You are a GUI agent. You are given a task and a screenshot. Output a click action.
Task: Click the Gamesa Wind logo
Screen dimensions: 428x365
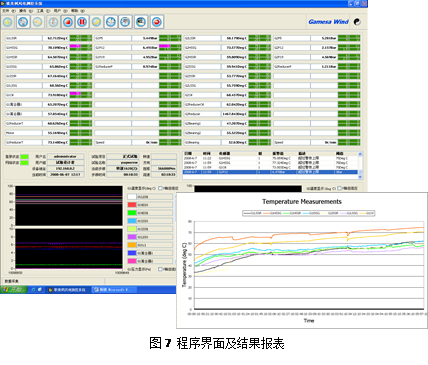(328, 22)
